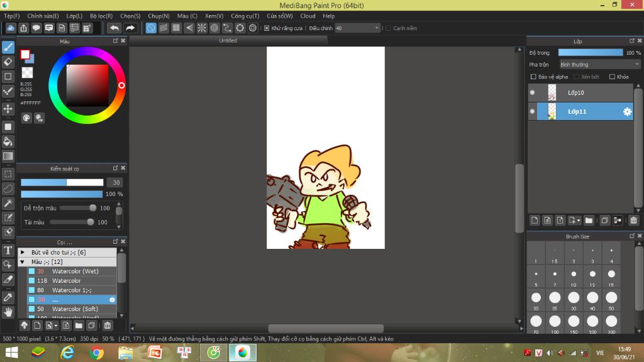The height and width of the screenshot is (362, 644).
Task: Select the Eyedropper tool
Action: pos(8,297)
